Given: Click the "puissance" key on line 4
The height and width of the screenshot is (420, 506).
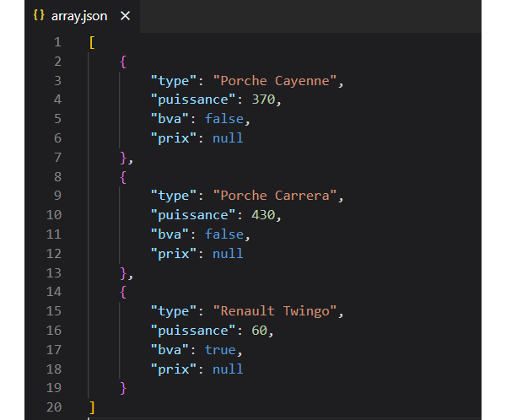Looking at the screenshot, I should 193,100.
